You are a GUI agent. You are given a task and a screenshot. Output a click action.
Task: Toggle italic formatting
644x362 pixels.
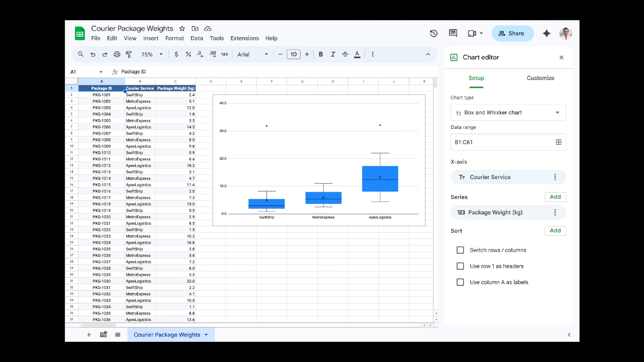tap(333, 54)
